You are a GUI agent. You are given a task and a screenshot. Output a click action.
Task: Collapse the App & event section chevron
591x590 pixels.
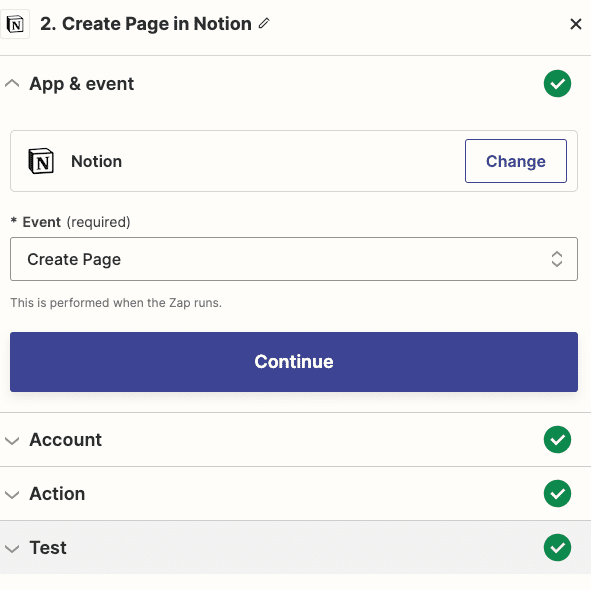coord(12,83)
